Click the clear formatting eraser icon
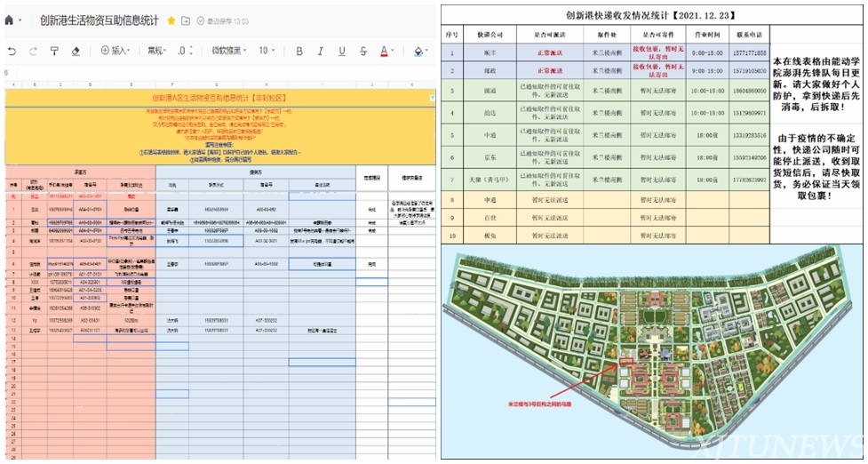 [76, 51]
